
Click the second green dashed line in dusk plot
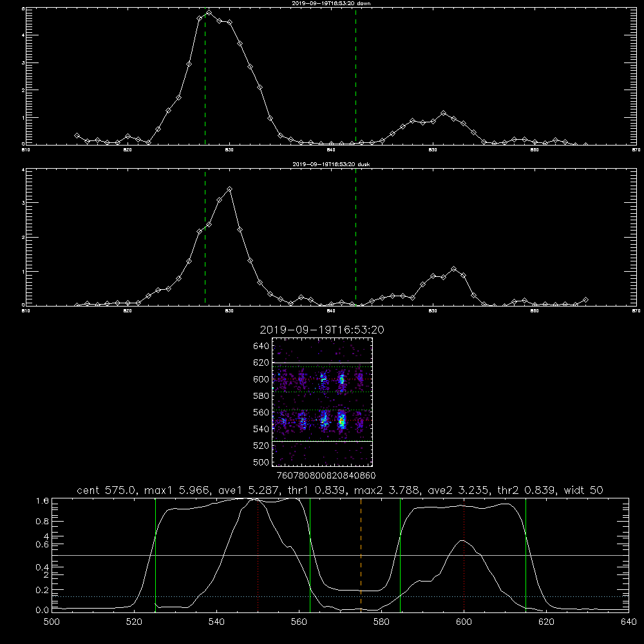coord(355,237)
